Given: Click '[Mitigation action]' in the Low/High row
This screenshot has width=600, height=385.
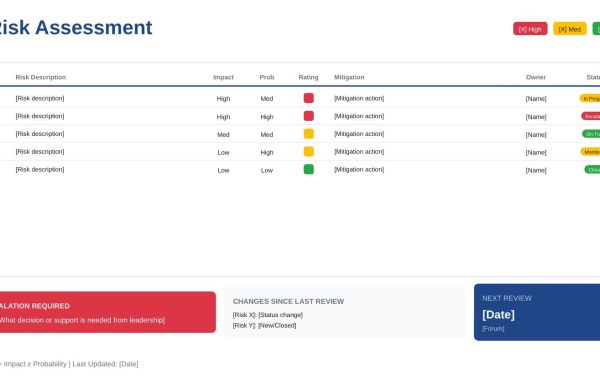Looking at the screenshot, I should pos(359,152).
